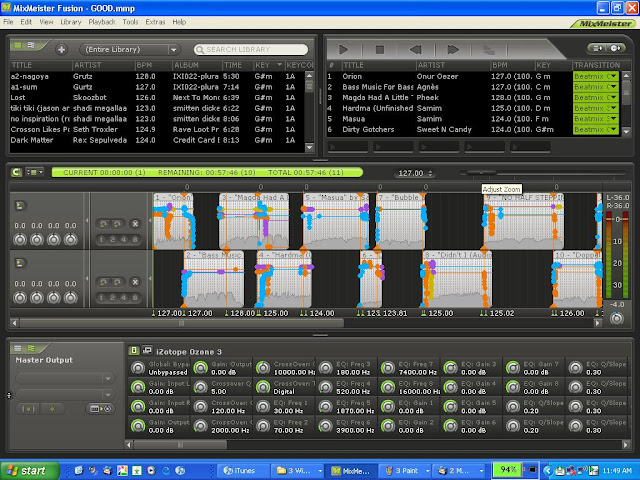Viewport: 640px width, 480px height.
Task: Click the Crossover Q 5.00 knob
Action: tap(200, 387)
